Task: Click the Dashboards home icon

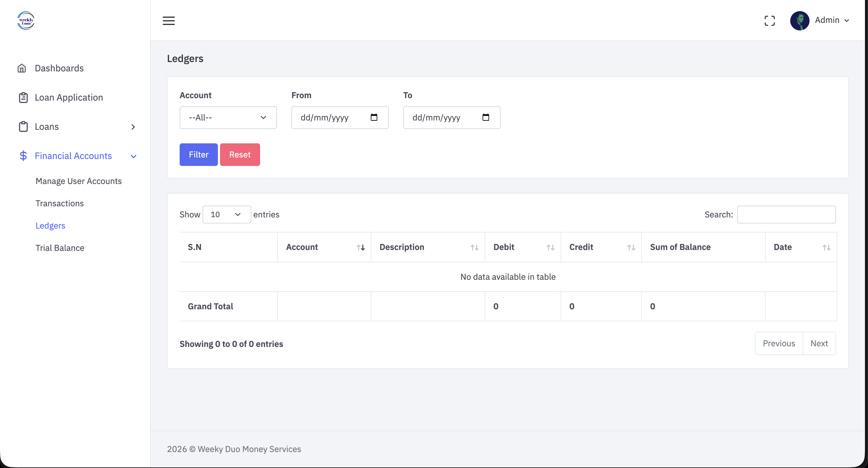Action: [22, 68]
